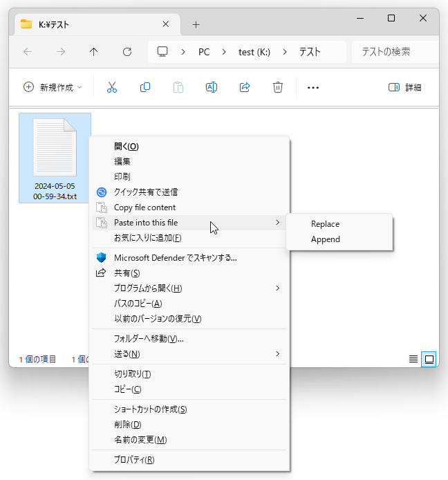This screenshot has height=480, width=448.
Task: Click the Rename icon in toolbar
Action: click(212, 87)
